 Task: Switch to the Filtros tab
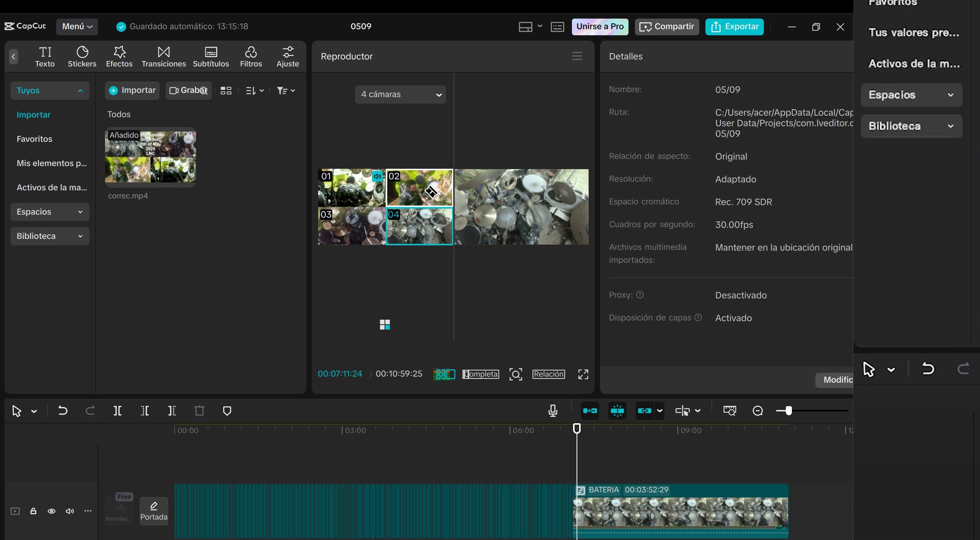[251, 57]
